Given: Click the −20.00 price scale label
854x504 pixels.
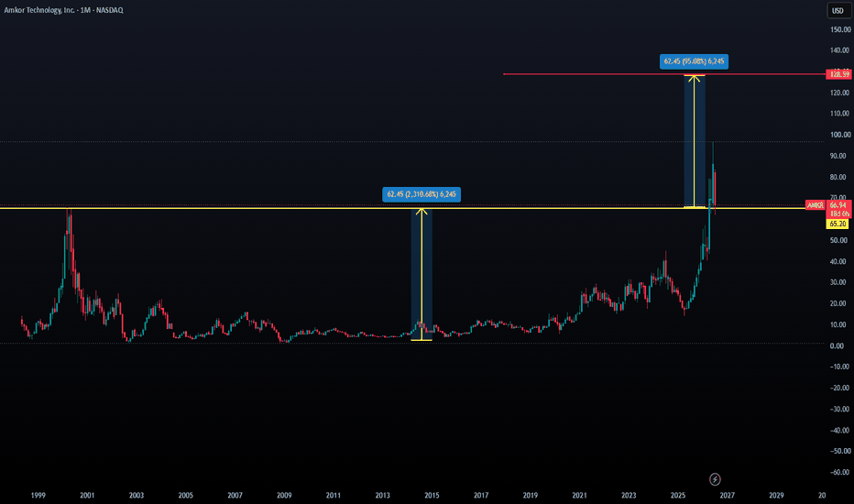Looking at the screenshot, I should (x=839, y=388).
